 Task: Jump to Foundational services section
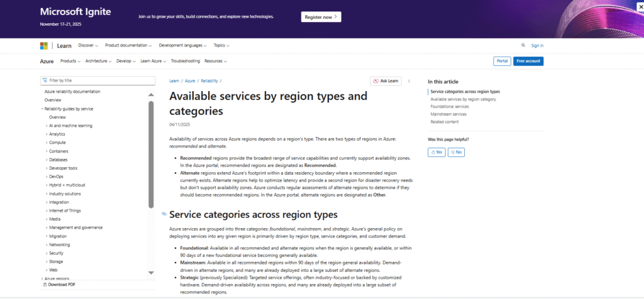pyautogui.click(x=449, y=107)
